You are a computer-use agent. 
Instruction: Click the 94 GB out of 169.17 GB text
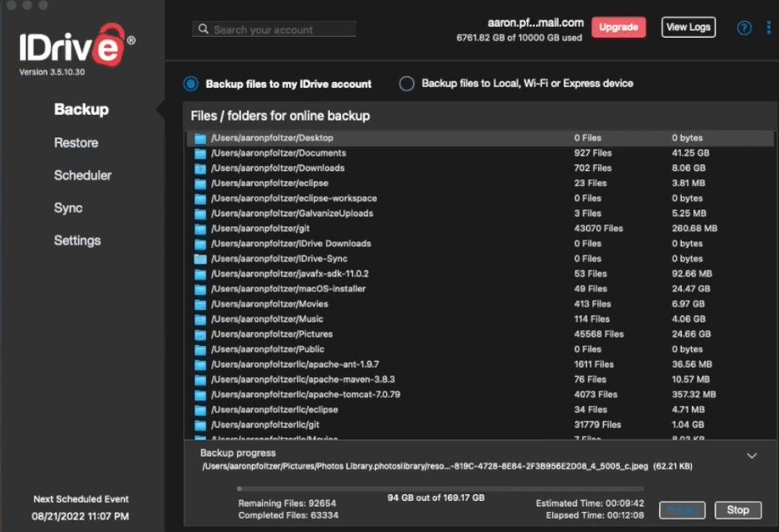pyautogui.click(x=436, y=498)
